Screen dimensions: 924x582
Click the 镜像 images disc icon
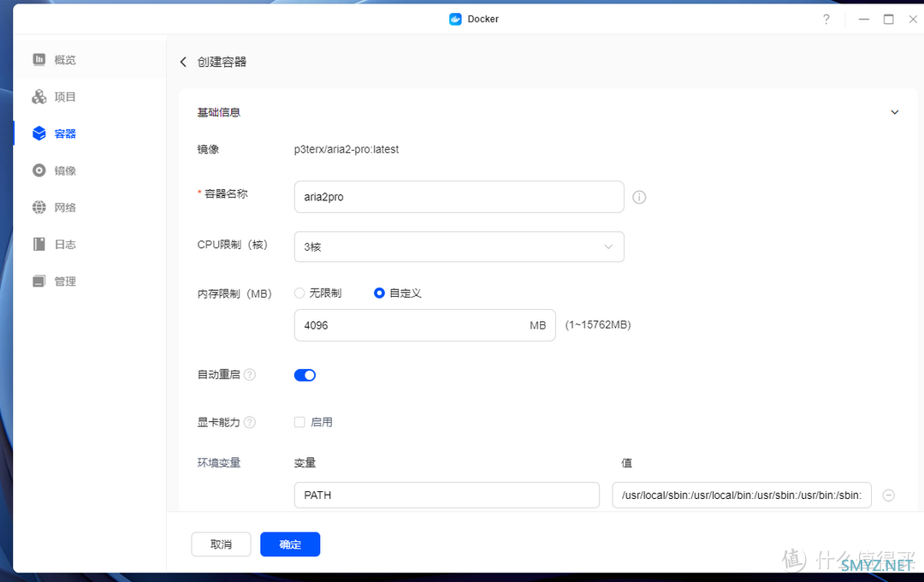click(38, 170)
